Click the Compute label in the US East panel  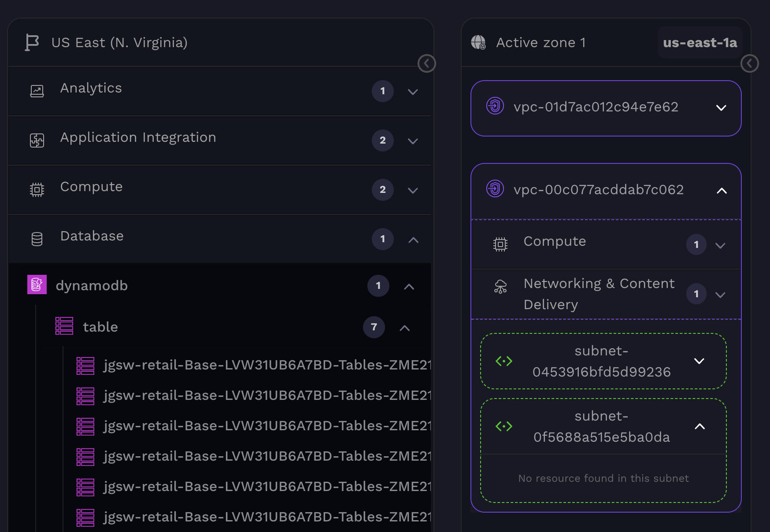[92, 187]
